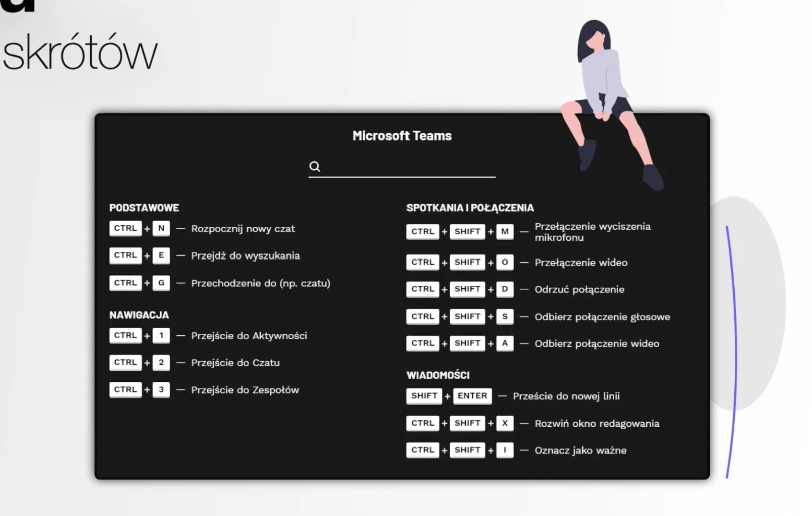
Task: Click SHIFT key in 'Przełączenie wideo' row
Action: (467, 262)
